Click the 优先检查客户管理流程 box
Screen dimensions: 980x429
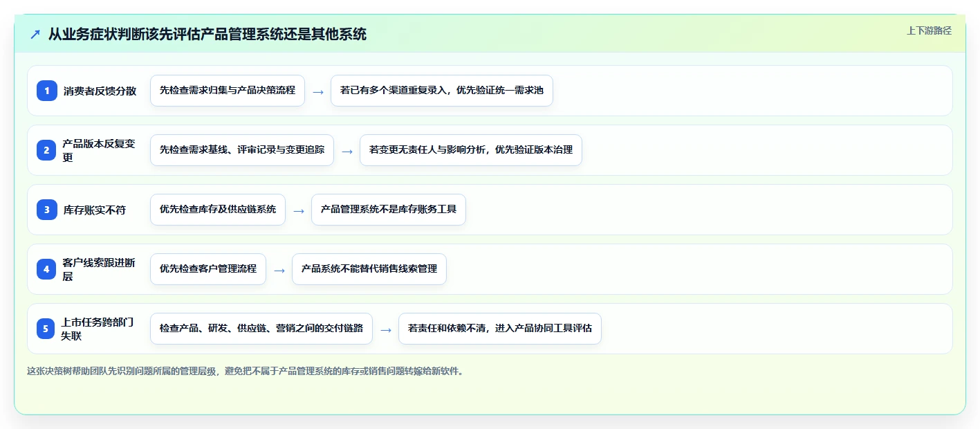coord(208,269)
